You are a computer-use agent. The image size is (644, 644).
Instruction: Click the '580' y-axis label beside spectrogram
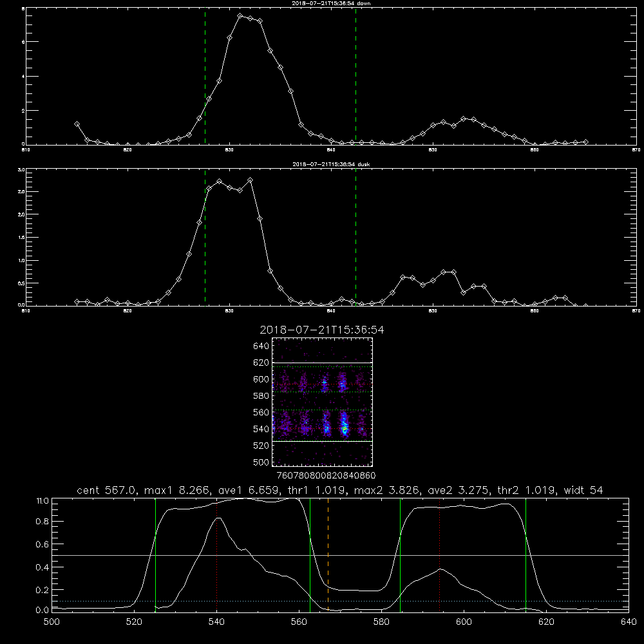(261, 396)
